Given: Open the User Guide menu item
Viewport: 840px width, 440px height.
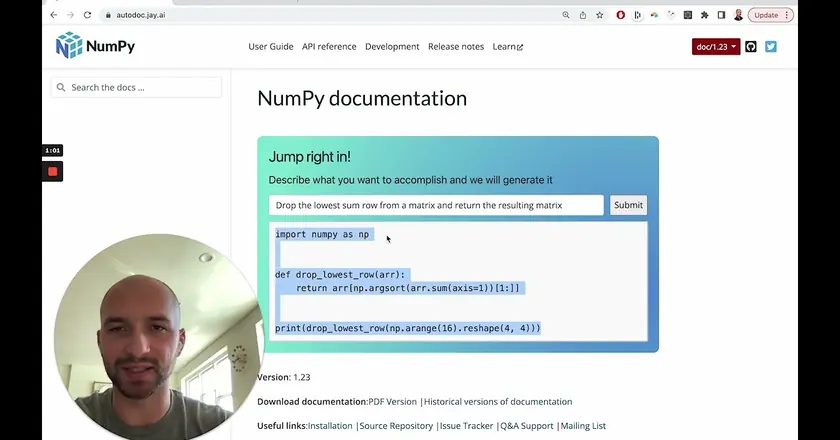Looking at the screenshot, I should click(271, 47).
